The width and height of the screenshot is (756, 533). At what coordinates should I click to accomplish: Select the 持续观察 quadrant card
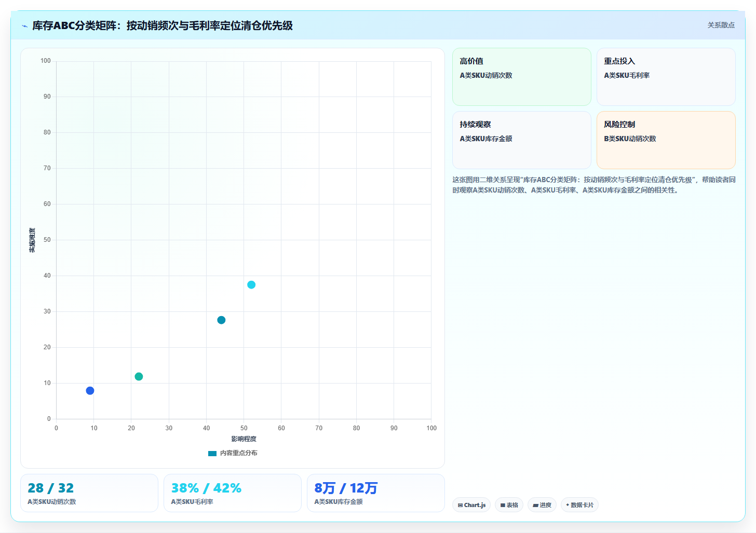(522, 140)
